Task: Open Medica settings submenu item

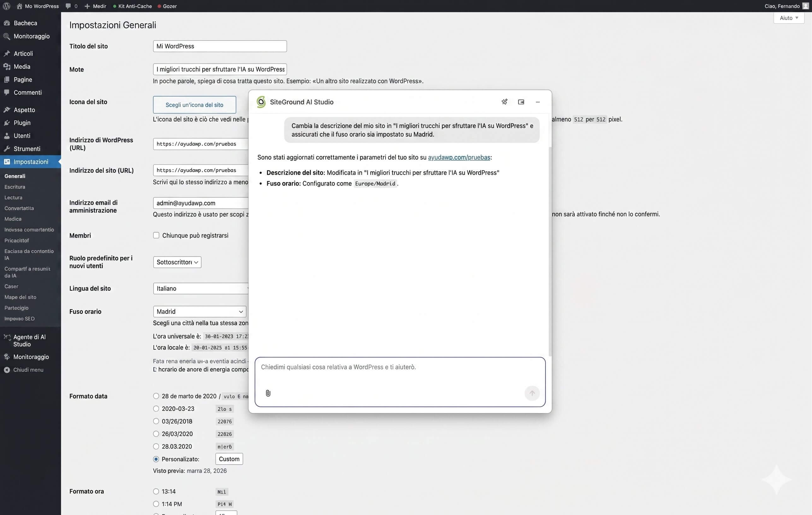Action: tap(13, 219)
